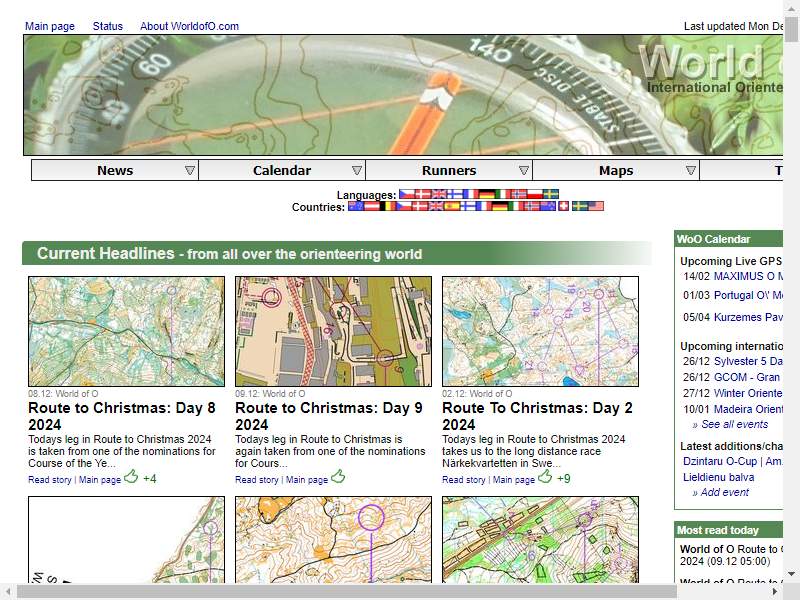The height and width of the screenshot is (600, 800).
Task: Open Day 9 sprint map thumbnail
Action: click(x=333, y=332)
